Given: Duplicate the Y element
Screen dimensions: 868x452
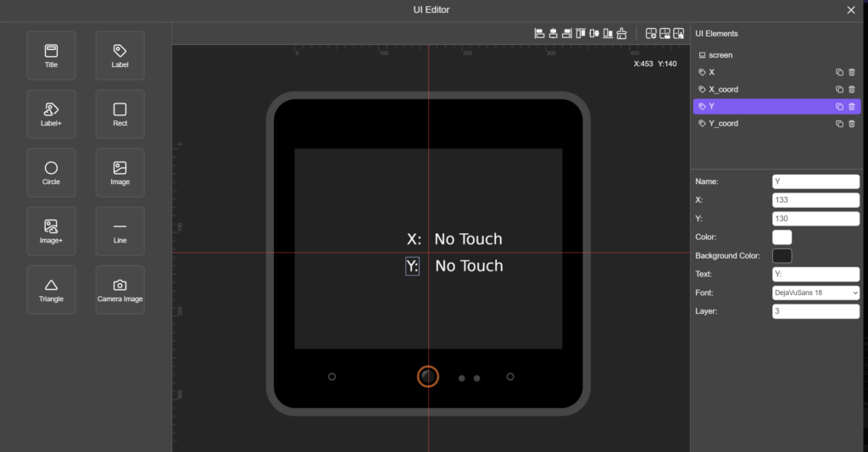Looking at the screenshot, I should click(x=839, y=107).
